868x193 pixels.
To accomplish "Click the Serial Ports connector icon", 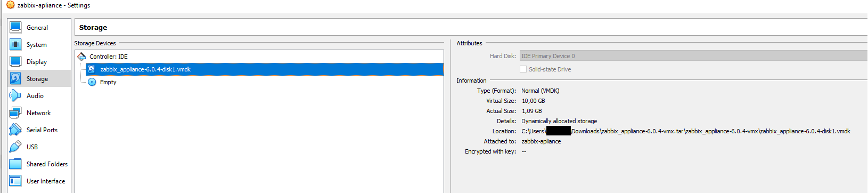I will [15, 130].
